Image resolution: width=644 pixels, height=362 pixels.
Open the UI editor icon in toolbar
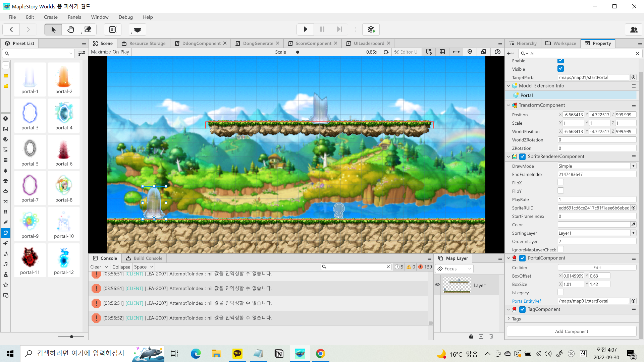[113, 29]
